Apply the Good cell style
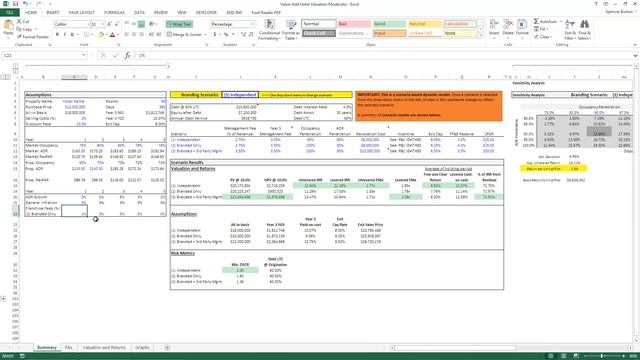 point(389,24)
